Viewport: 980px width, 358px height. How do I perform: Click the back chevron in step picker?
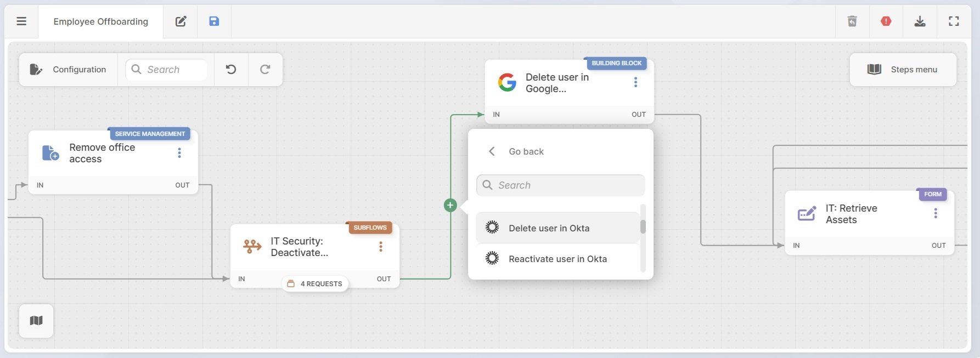(x=492, y=151)
